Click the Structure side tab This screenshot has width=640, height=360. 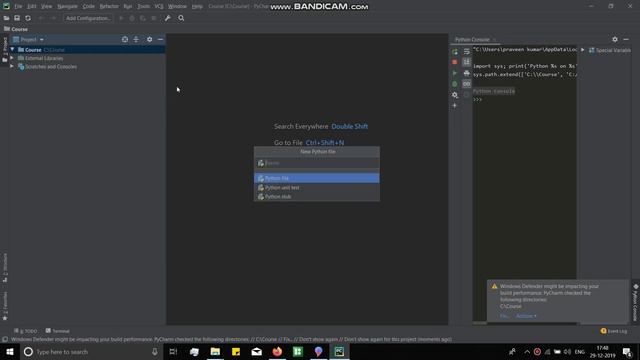pos(5,267)
